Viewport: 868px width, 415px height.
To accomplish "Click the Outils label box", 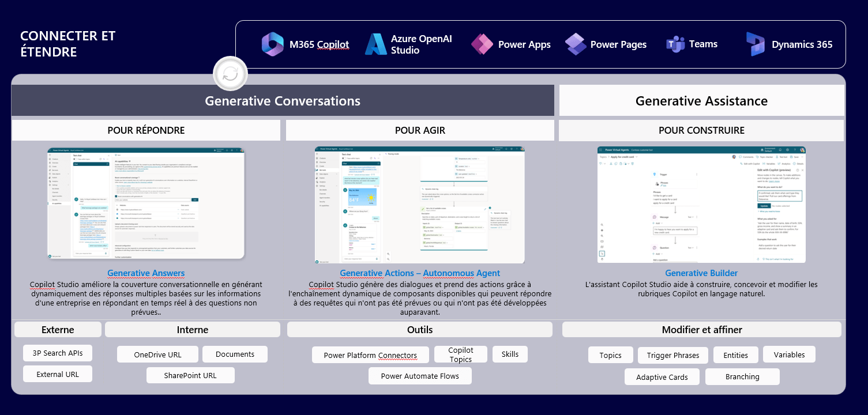I will tap(420, 330).
